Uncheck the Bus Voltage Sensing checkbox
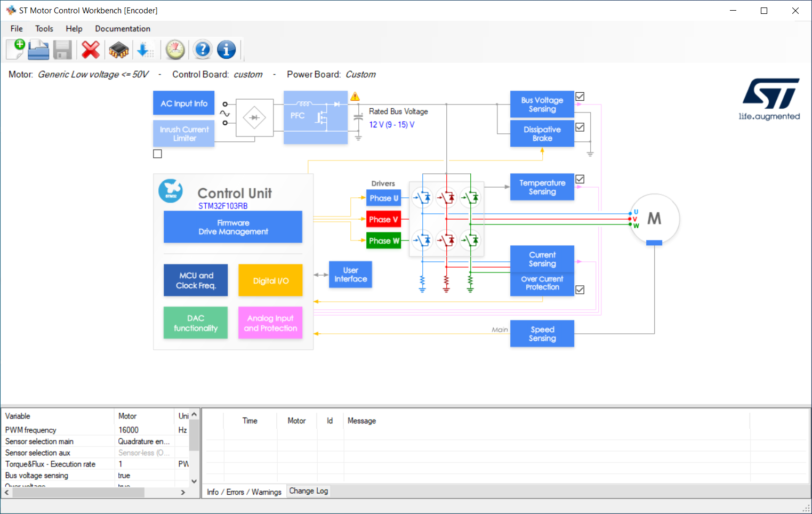The image size is (812, 514). point(580,97)
